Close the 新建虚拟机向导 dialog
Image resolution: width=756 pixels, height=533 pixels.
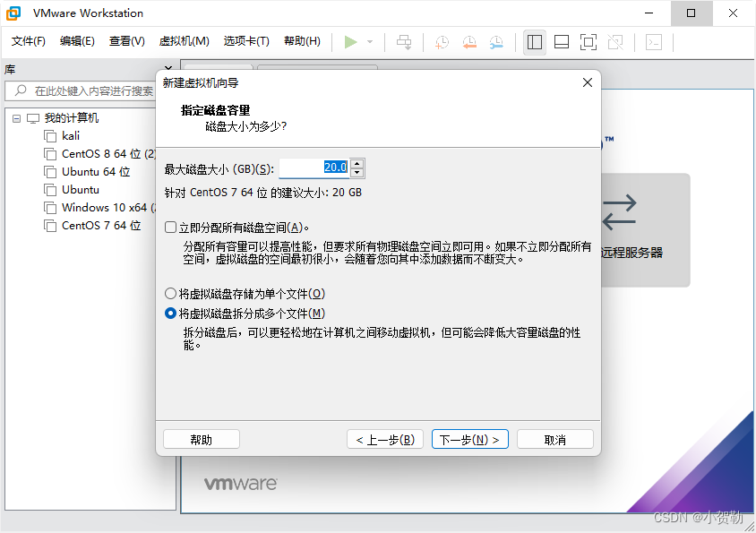pyautogui.click(x=588, y=82)
